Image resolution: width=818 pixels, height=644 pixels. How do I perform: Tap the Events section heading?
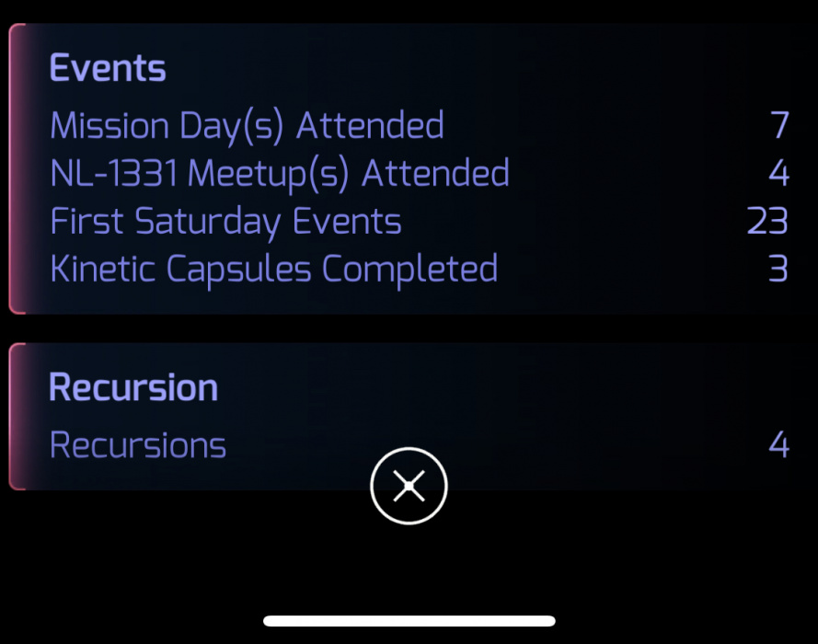coord(108,69)
